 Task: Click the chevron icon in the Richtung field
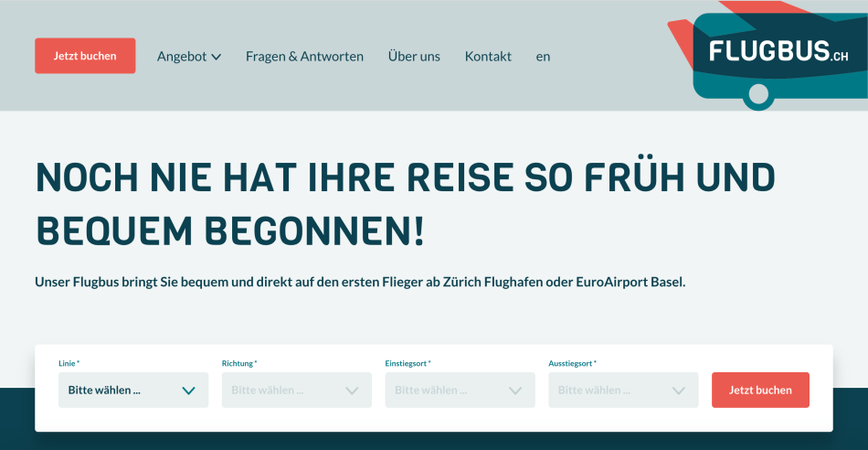(x=352, y=391)
